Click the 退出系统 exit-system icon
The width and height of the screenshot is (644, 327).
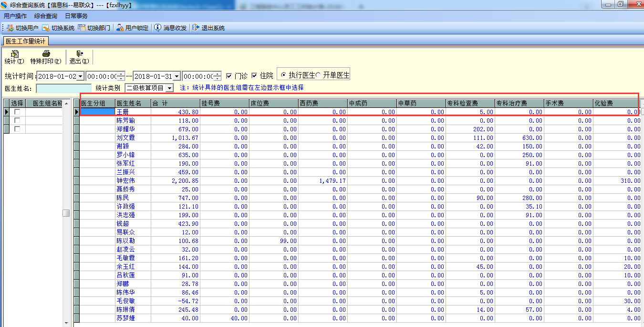point(196,28)
